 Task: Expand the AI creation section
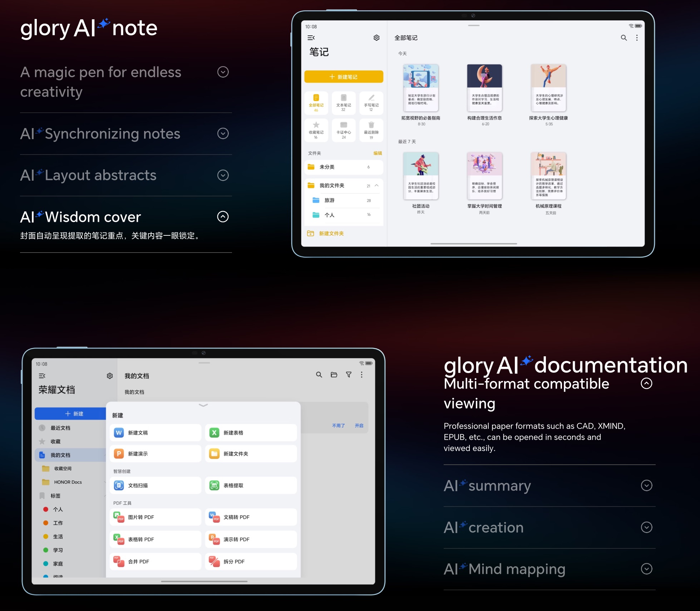[x=646, y=527]
